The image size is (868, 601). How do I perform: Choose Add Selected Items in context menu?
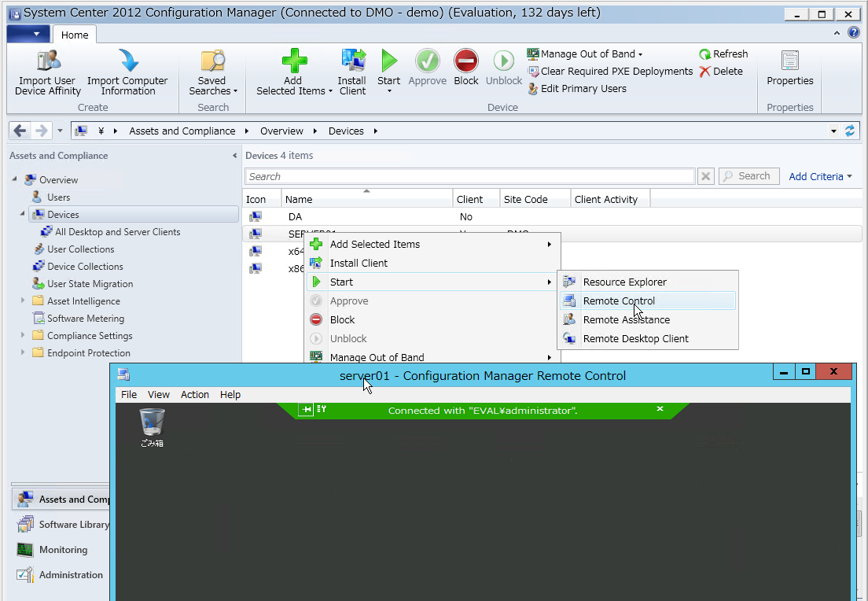[433, 245]
